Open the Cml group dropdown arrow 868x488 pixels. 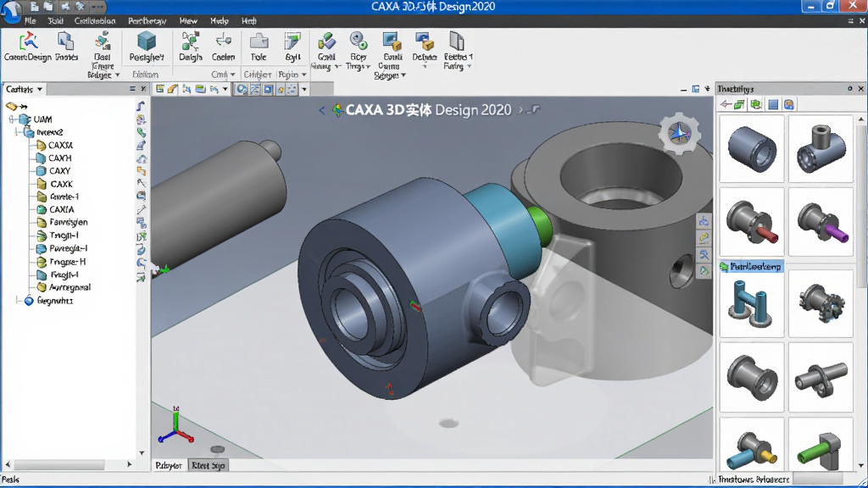(232, 75)
